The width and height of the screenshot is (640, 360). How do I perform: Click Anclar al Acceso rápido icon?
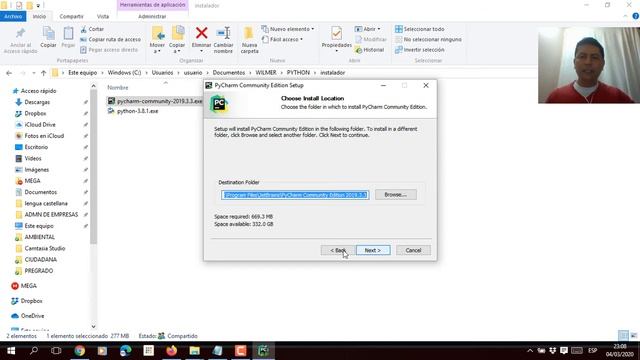click(20, 40)
